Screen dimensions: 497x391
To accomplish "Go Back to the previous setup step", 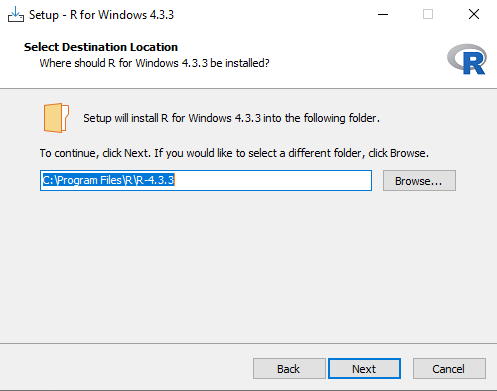I will (289, 369).
